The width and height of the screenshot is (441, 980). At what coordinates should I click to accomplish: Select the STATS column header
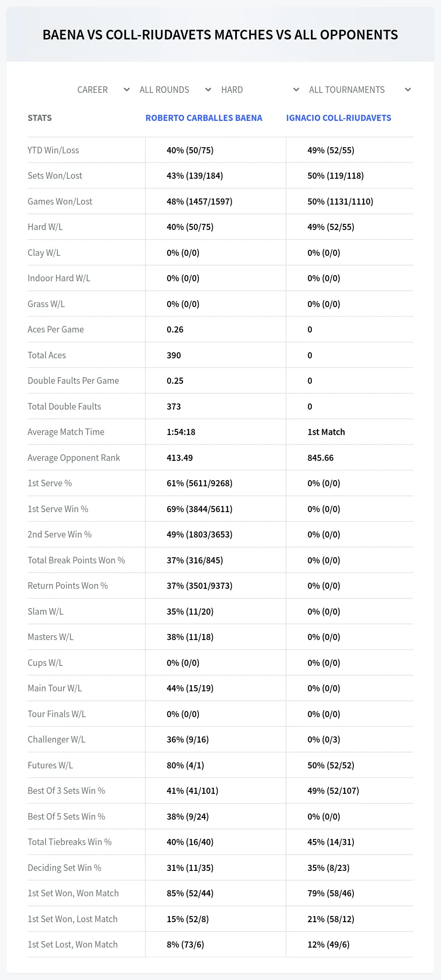tap(39, 118)
